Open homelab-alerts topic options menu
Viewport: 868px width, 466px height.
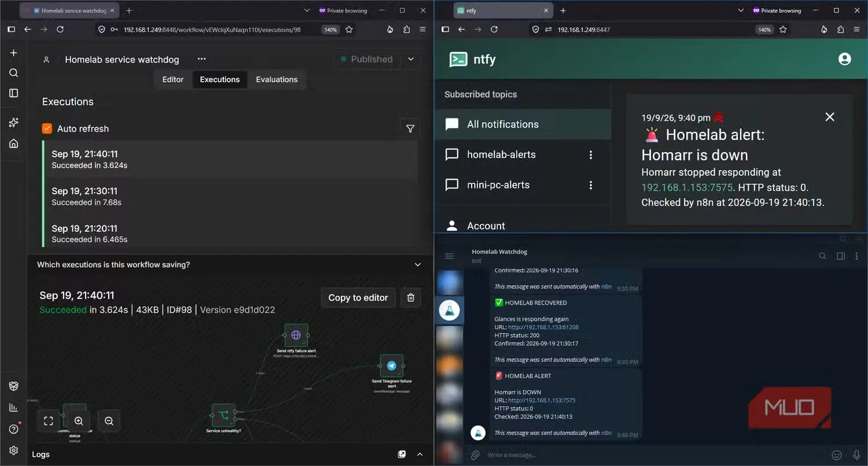[x=591, y=155]
